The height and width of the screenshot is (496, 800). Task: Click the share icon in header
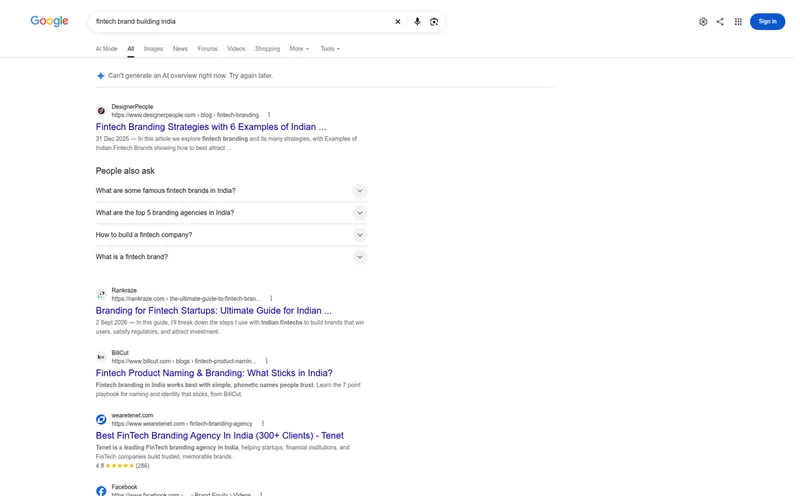pyautogui.click(x=720, y=21)
